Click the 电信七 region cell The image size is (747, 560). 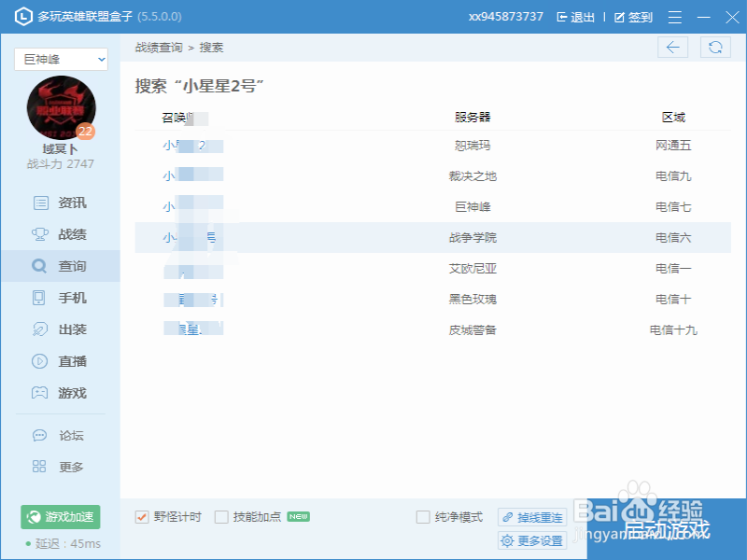click(673, 206)
